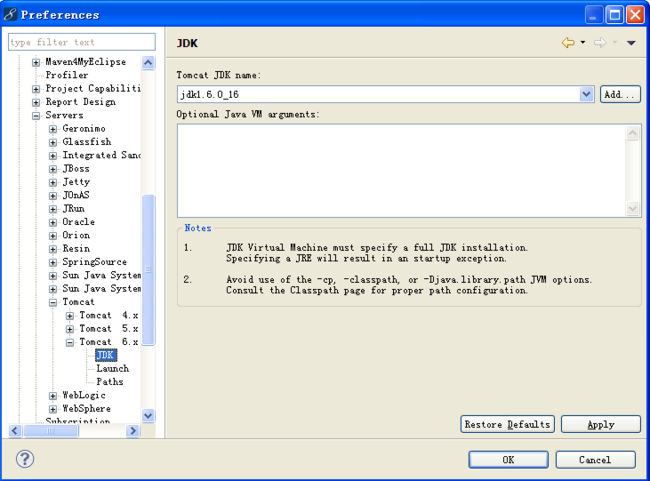Expand the Oracle server node
The width and height of the screenshot is (650, 481).
(x=53, y=222)
